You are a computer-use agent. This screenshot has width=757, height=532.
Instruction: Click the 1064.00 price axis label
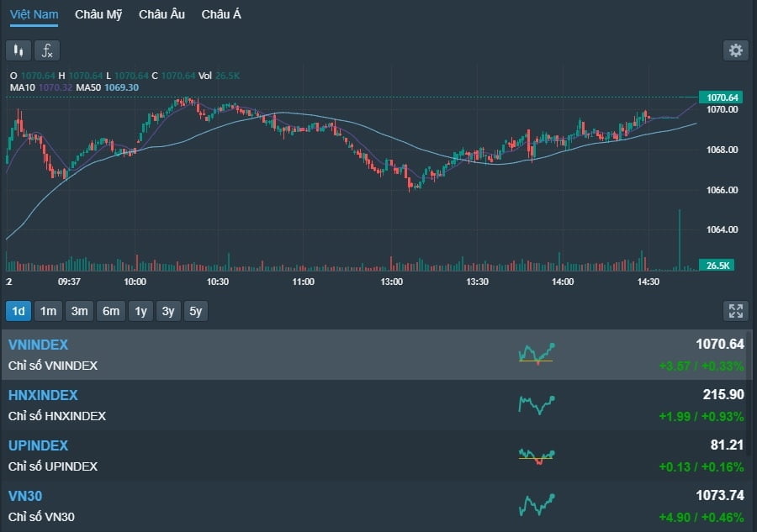722,229
